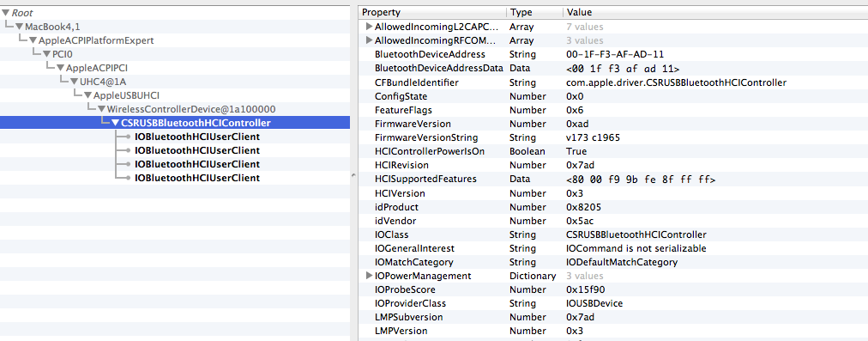The width and height of the screenshot is (868, 341).
Task: Click the idVendor value 0x5ac
Action: 580,221
